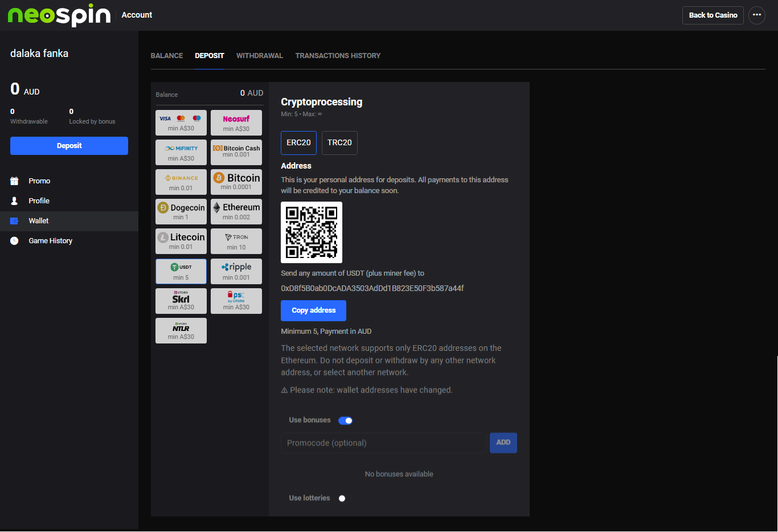The height and width of the screenshot is (532, 778).
Task: Disable the Use bonuses toggle
Action: 345,421
